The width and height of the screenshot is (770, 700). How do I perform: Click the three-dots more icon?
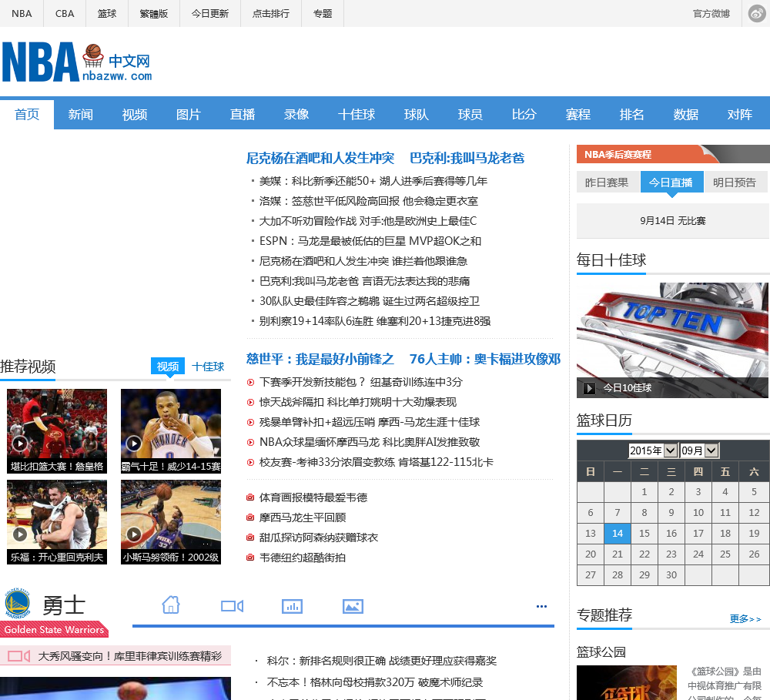[541, 606]
